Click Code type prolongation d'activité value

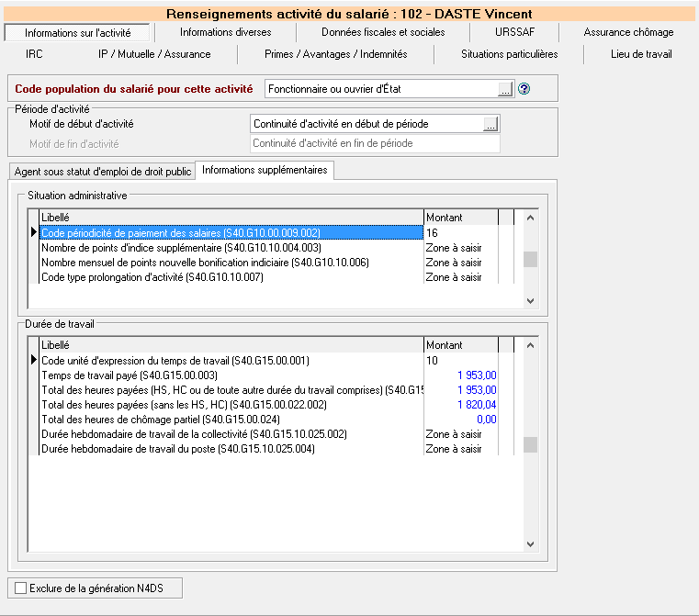[x=459, y=277]
